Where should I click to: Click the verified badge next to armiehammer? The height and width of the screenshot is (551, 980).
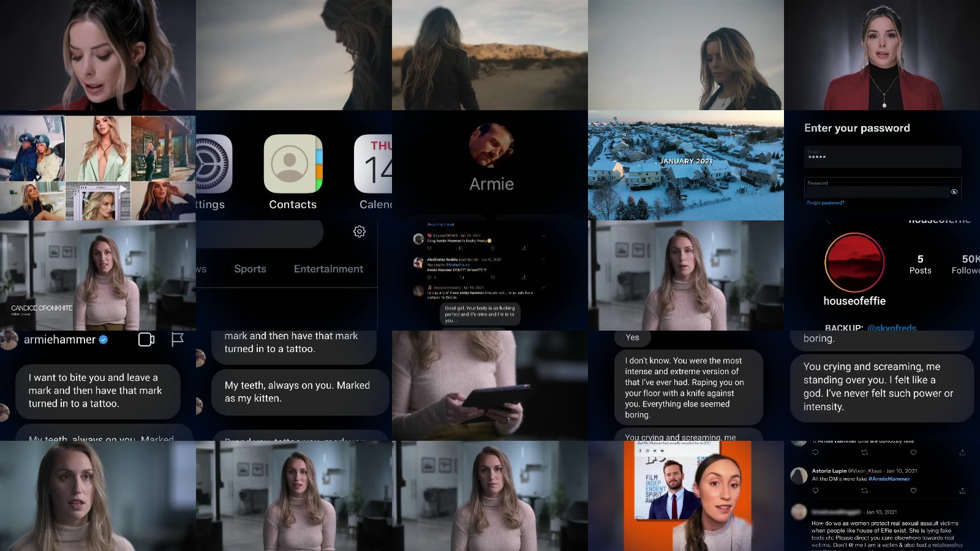click(x=104, y=339)
